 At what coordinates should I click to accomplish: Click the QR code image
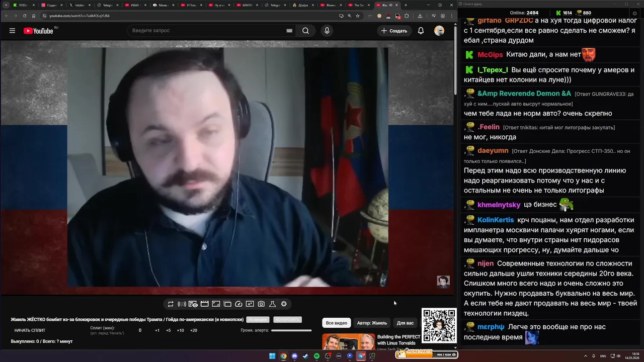pyautogui.click(x=439, y=325)
